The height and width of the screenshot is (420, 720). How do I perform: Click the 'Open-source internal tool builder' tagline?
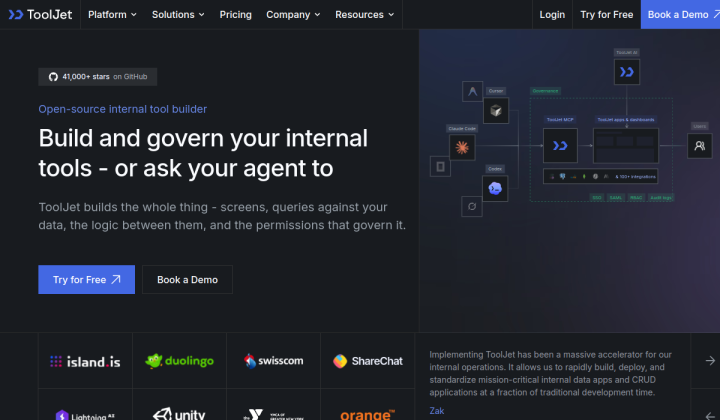[123, 109]
